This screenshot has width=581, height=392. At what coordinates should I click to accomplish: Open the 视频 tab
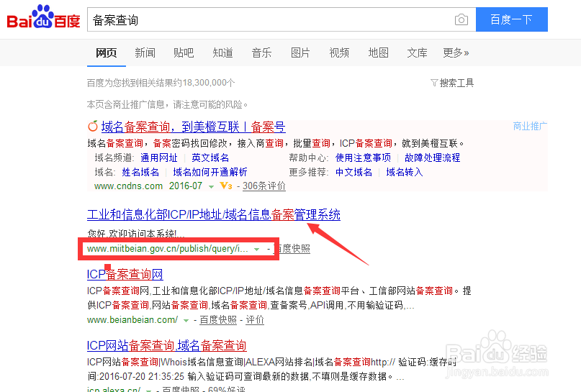[x=339, y=53]
